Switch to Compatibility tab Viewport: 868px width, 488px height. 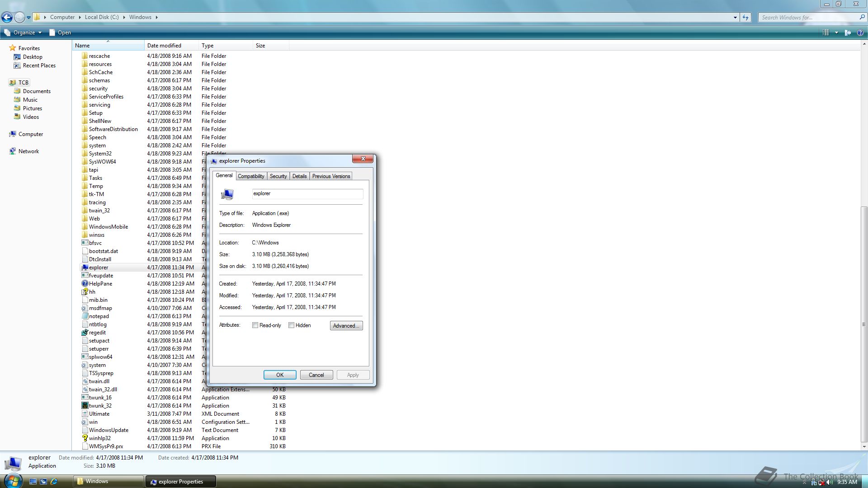pos(251,176)
